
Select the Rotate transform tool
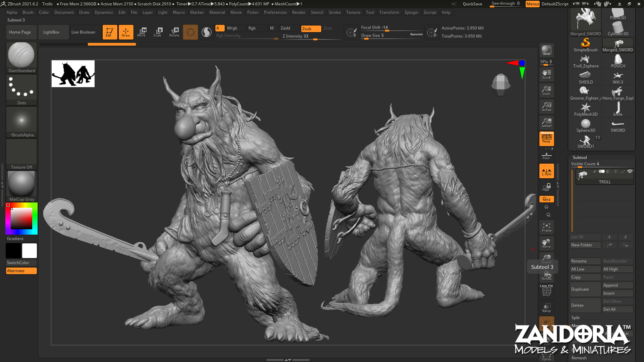click(x=174, y=32)
